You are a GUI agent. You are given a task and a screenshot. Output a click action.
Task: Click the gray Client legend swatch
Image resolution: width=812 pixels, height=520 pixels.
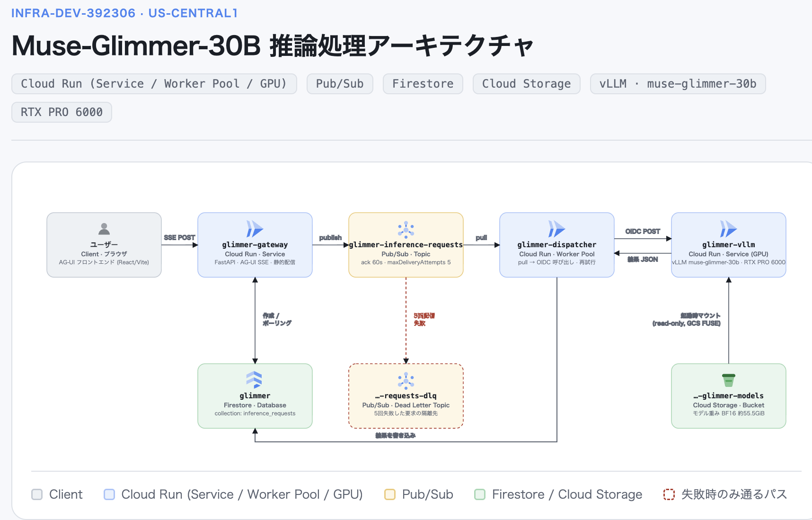[x=37, y=494]
